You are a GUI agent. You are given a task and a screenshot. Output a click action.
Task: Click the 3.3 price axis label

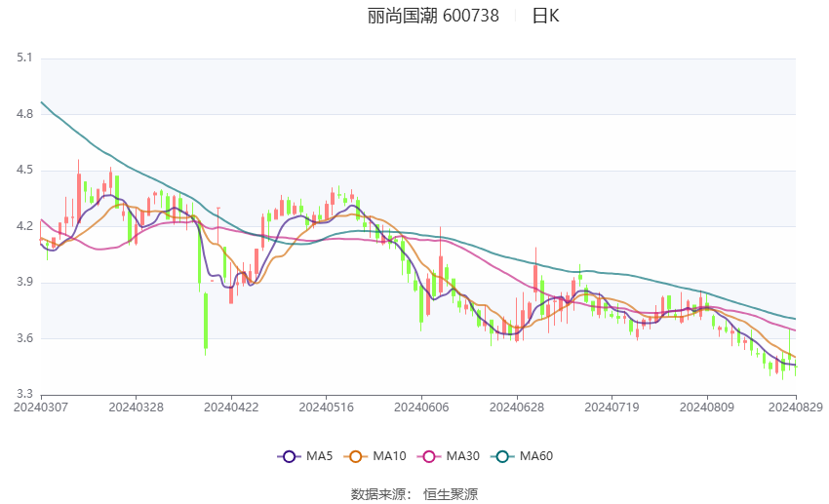(x=24, y=394)
